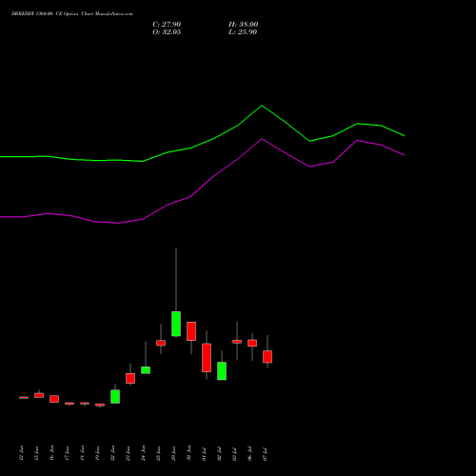Click the red candle above 30 Jun
The image size is (476, 476).
[191, 331]
